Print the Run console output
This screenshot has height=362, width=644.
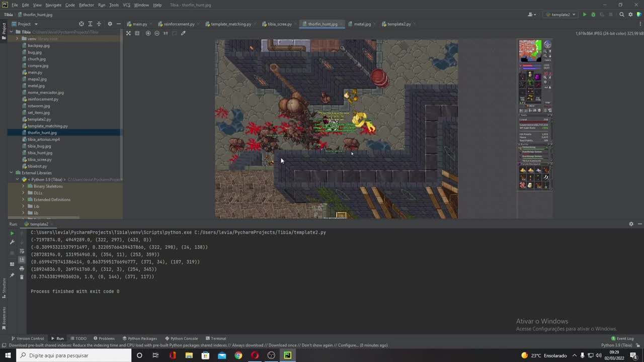point(22,268)
